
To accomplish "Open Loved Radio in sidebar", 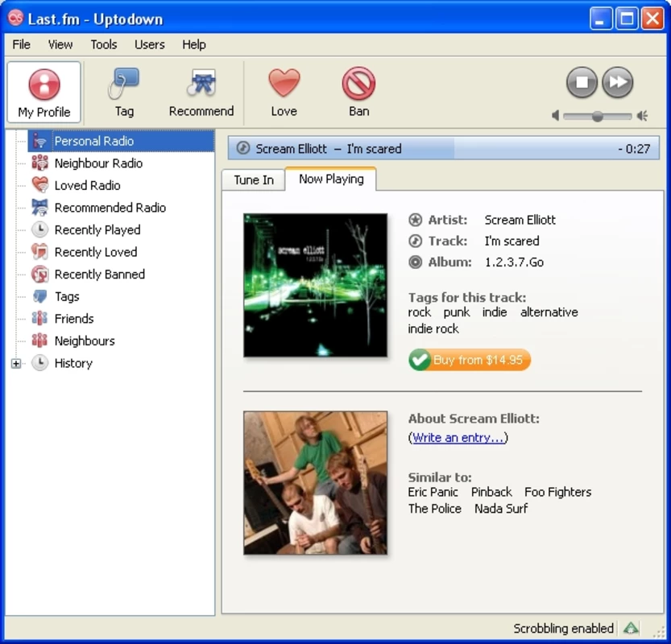I will (87, 186).
